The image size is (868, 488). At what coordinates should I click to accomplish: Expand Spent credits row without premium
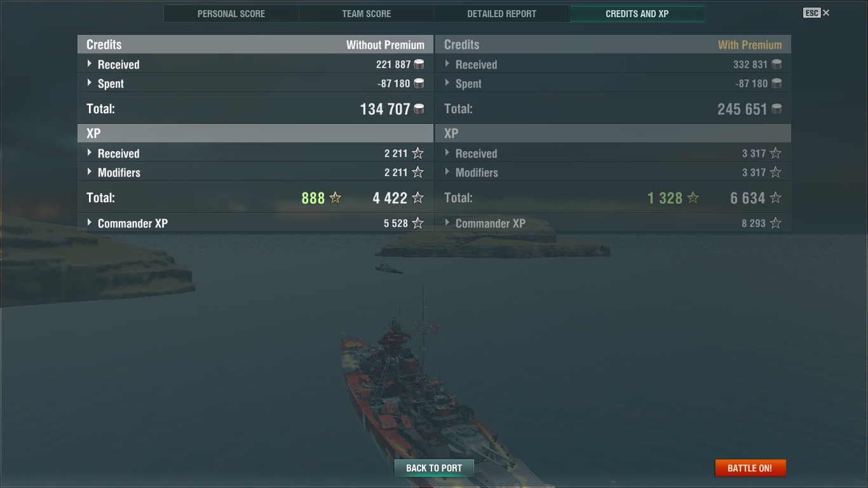(255, 83)
